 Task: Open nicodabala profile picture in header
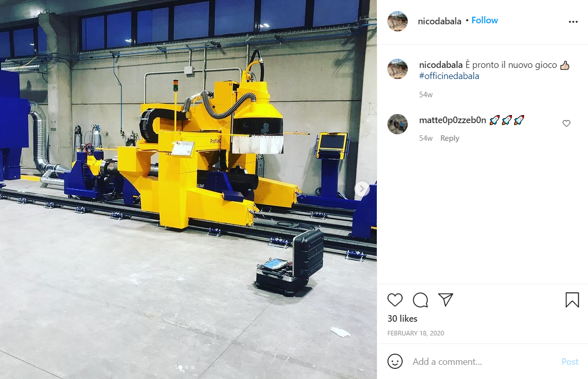pyautogui.click(x=398, y=21)
